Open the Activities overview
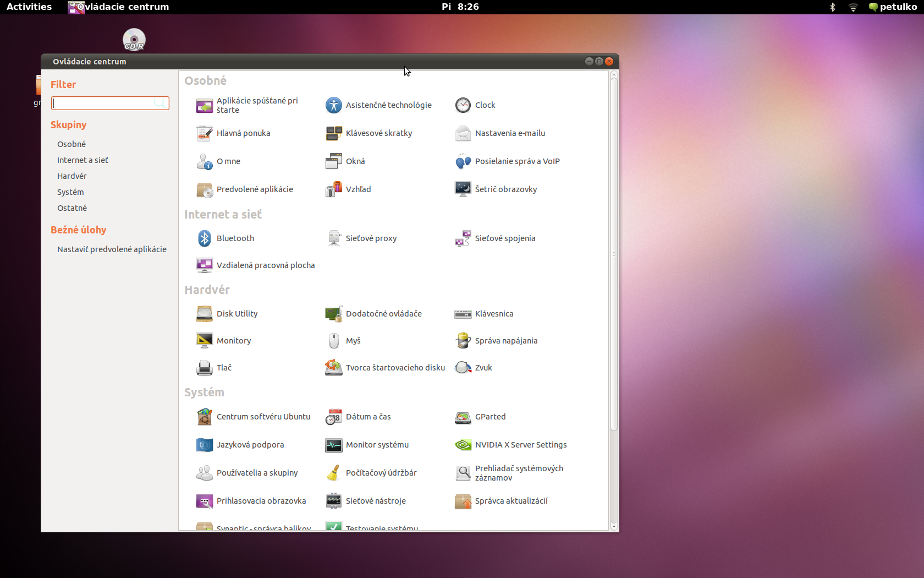The image size is (924, 578). pyautogui.click(x=29, y=7)
